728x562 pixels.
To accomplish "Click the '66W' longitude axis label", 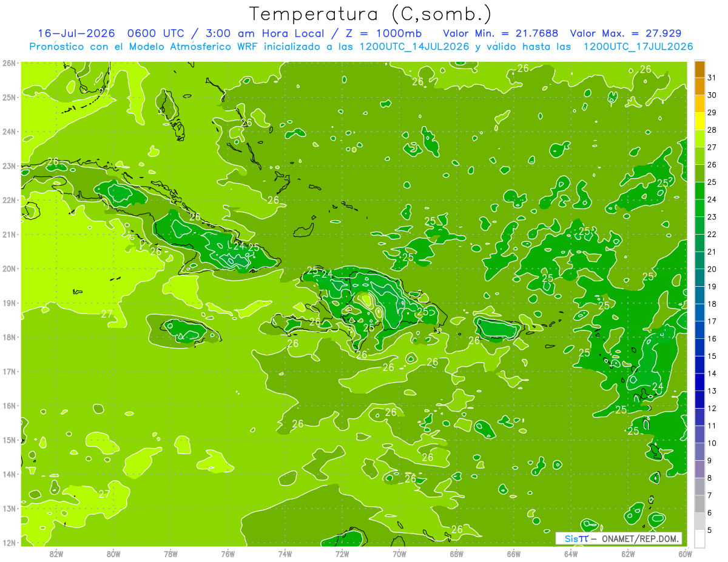I will click(x=514, y=554).
